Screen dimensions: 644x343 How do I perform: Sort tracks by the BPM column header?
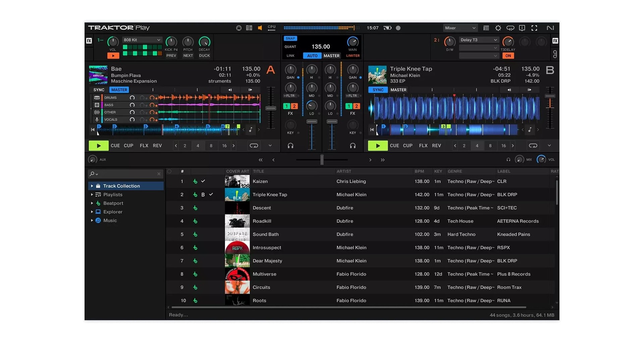[419, 171]
